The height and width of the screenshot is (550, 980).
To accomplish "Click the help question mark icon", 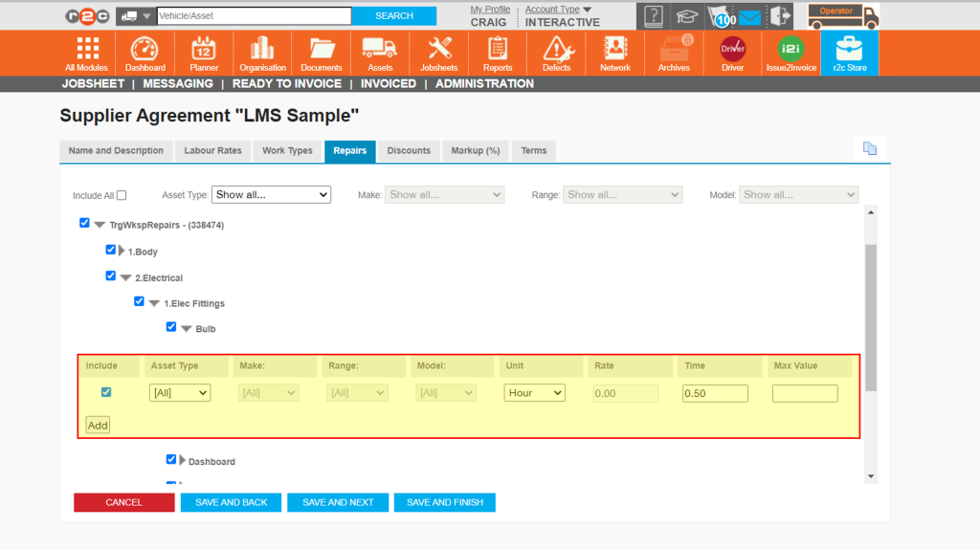I will pyautogui.click(x=653, y=15).
